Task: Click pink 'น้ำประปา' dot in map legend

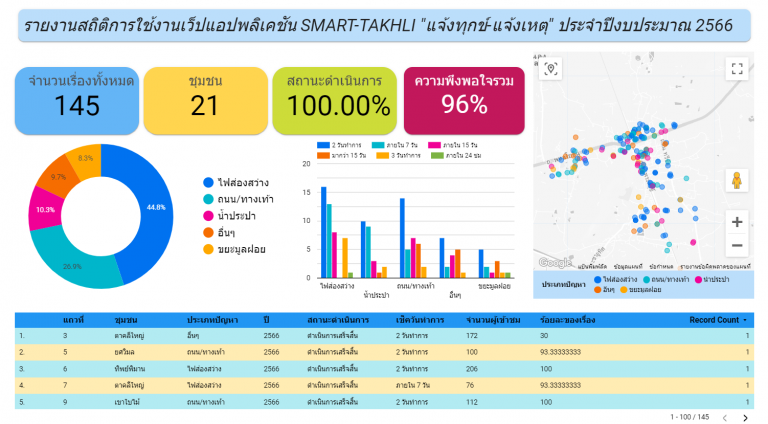Action: (x=698, y=280)
